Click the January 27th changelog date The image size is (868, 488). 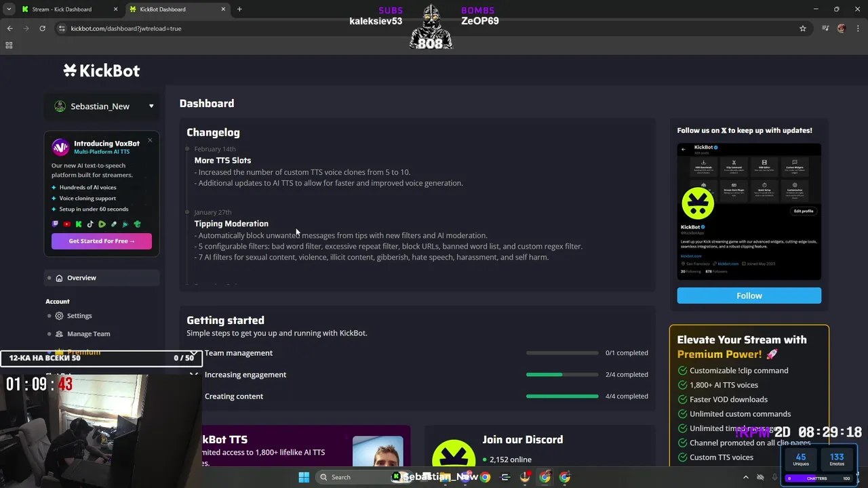[213, 212]
